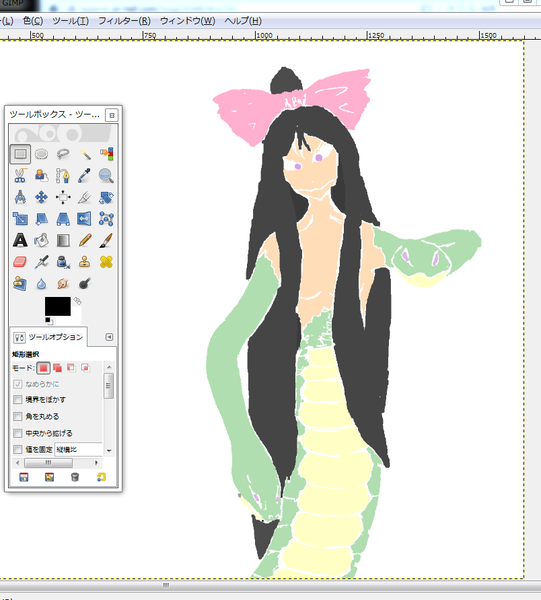Pick the Pencil tool

[85, 241]
